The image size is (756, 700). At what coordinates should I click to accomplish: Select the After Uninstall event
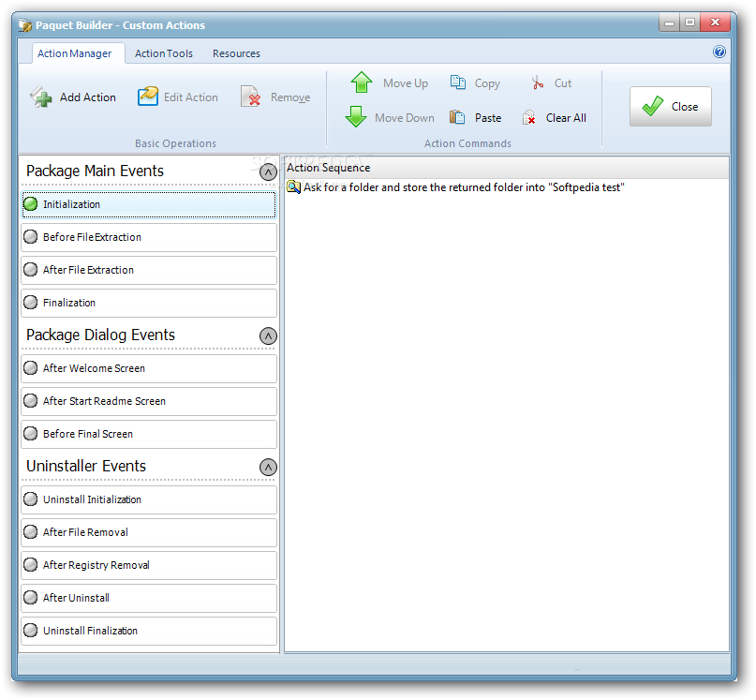coord(149,598)
